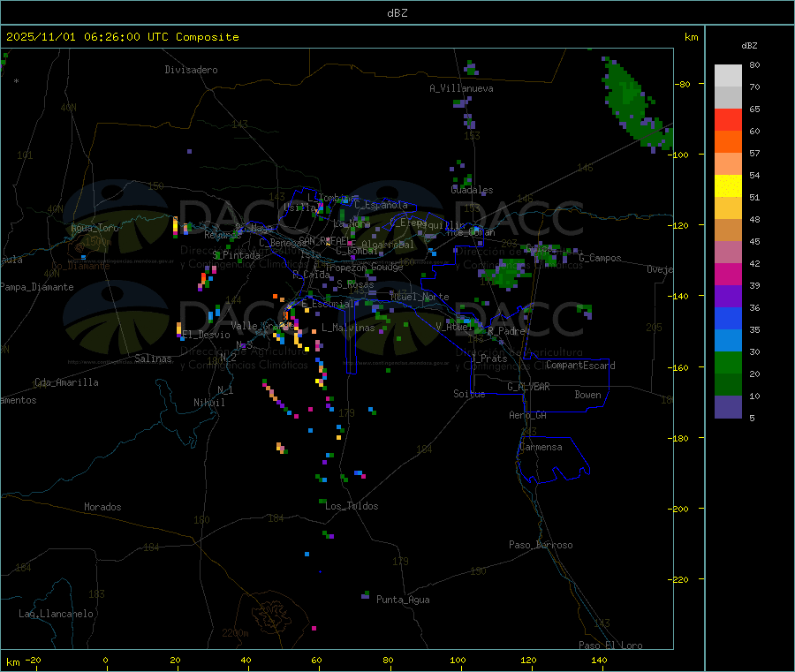Select the Divisadero place label
The height and width of the screenshot is (672, 795).
pyautogui.click(x=191, y=70)
